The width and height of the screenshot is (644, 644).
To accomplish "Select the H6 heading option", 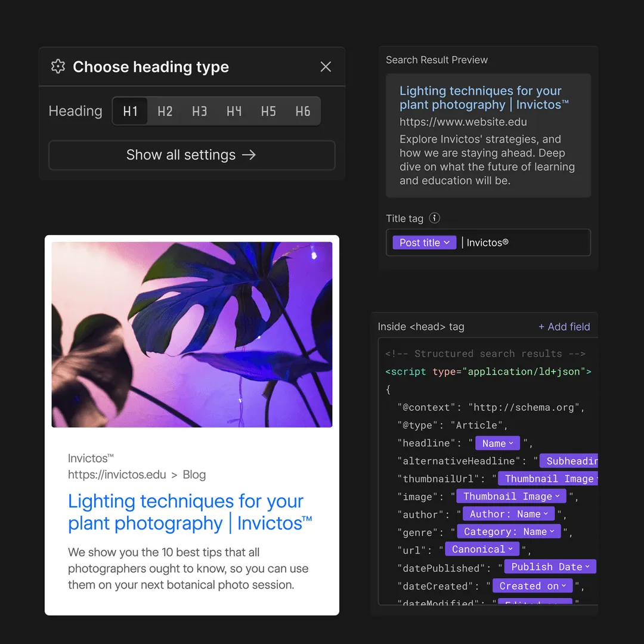I will point(302,111).
